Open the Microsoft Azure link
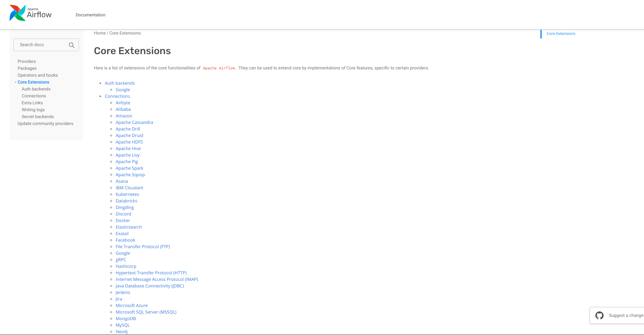 point(131,306)
